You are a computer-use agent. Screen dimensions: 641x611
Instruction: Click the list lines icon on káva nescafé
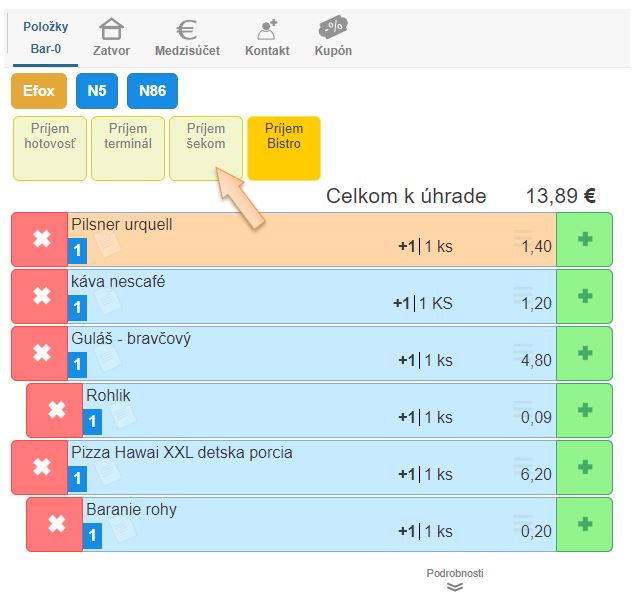[x=523, y=295]
